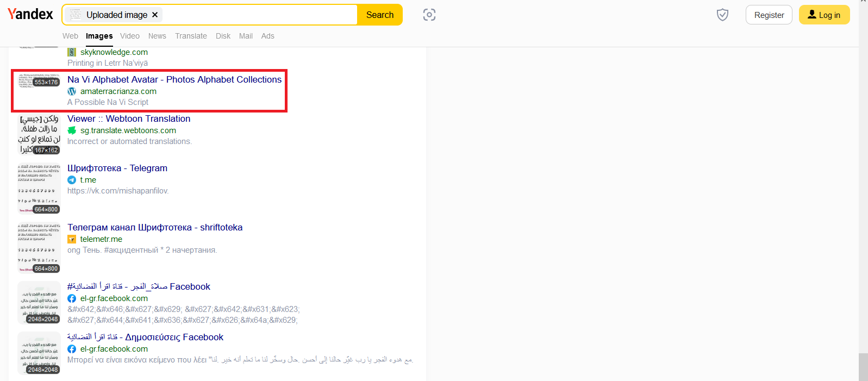Switch to the Video tab
Image resolution: width=868 pixels, height=381 pixels.
tap(130, 36)
